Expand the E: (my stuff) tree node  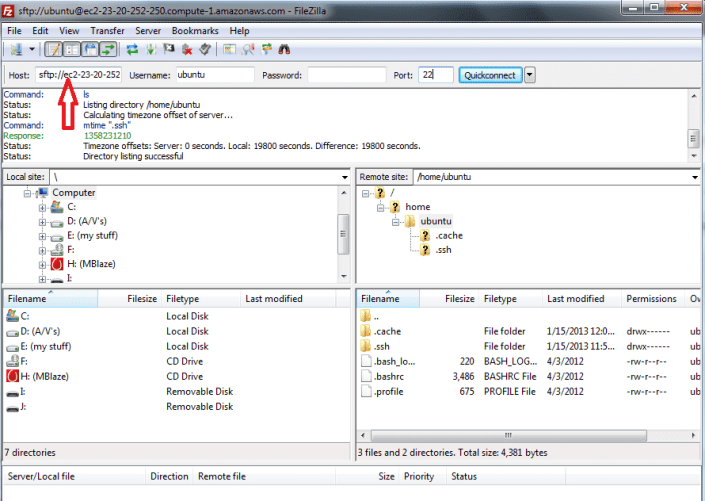[42, 237]
